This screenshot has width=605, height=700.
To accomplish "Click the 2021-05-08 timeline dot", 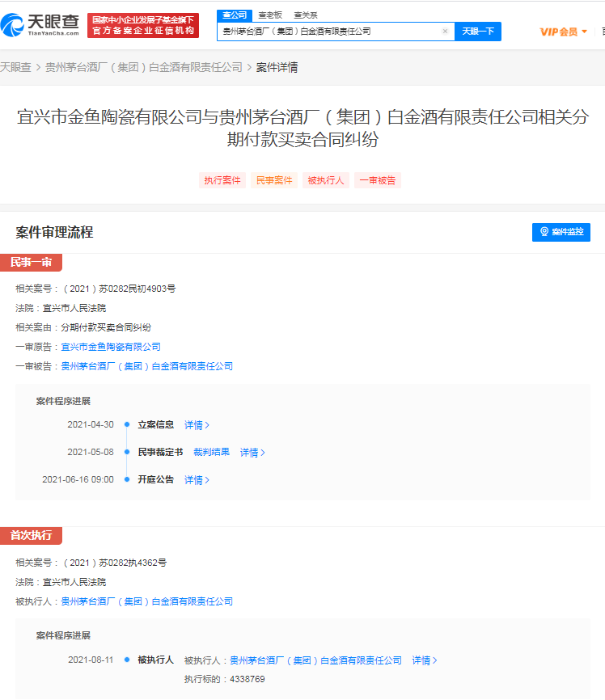I will [127, 452].
